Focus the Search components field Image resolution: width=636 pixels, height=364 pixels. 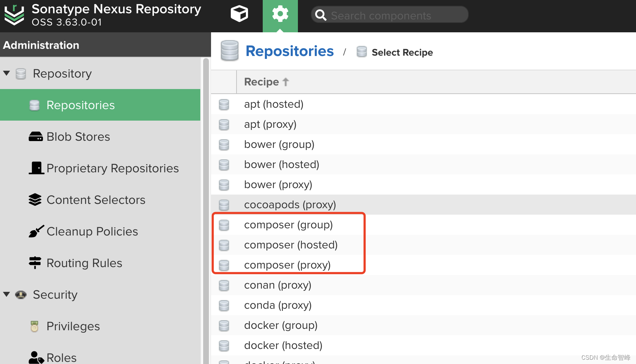click(x=390, y=15)
